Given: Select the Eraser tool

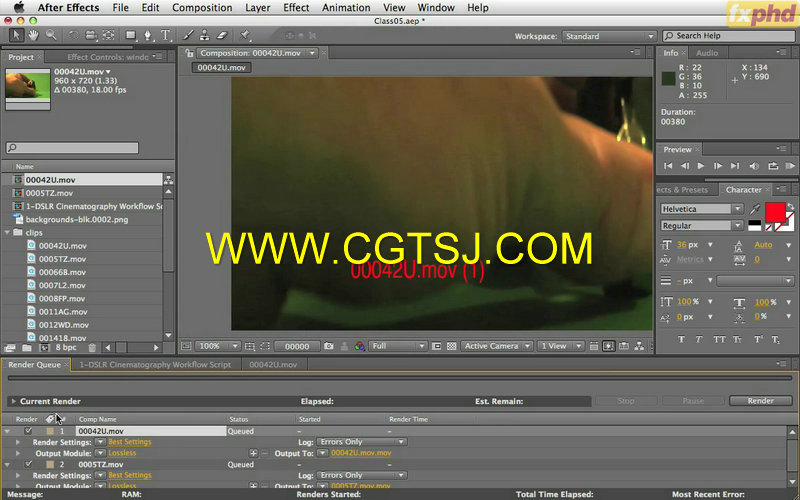Looking at the screenshot, I should tap(221, 35).
